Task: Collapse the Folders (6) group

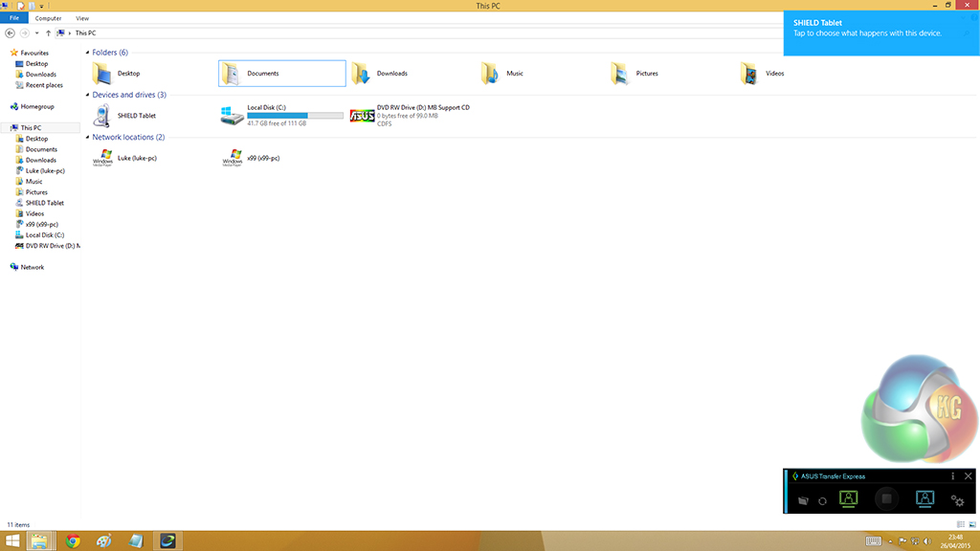Action: point(87,53)
